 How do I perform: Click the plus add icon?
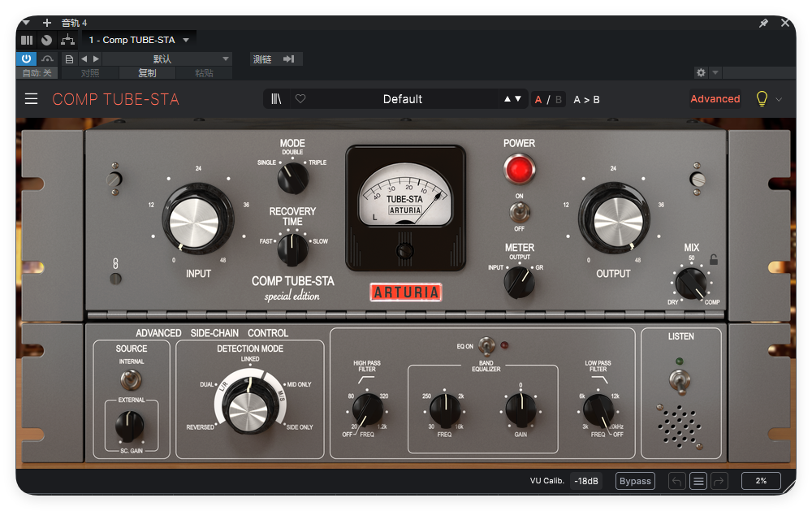[x=46, y=22]
